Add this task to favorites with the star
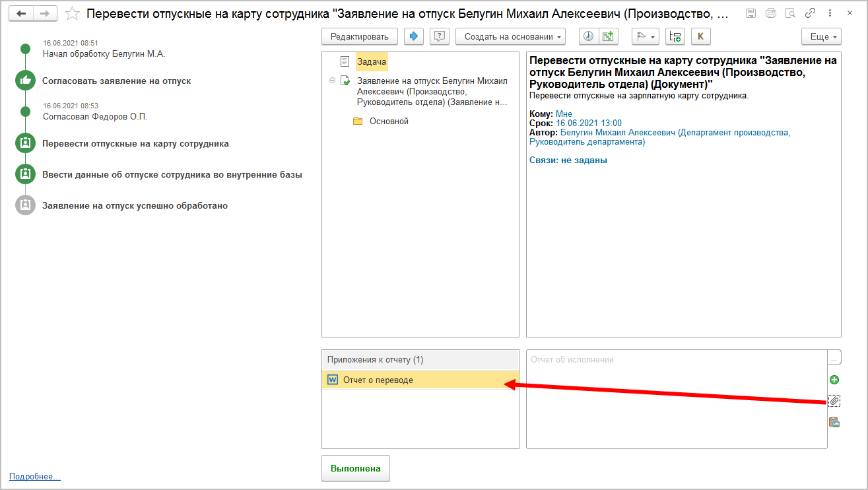 (x=73, y=13)
